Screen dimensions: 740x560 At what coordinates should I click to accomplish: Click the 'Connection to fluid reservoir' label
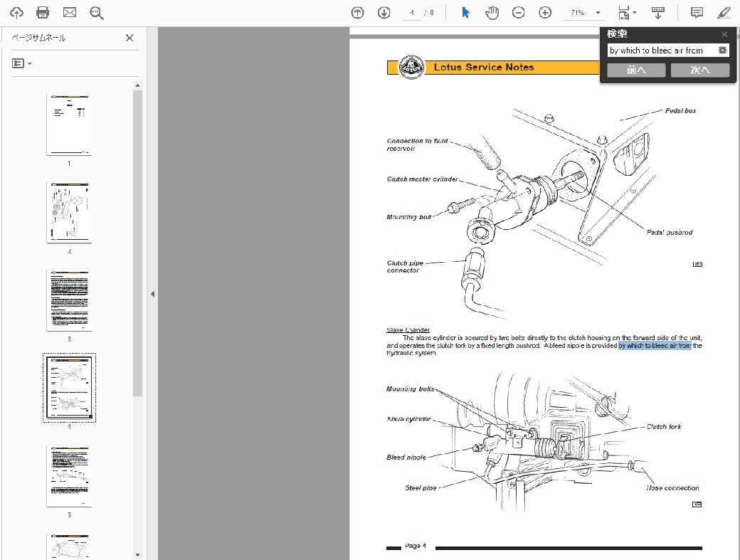[417, 144]
